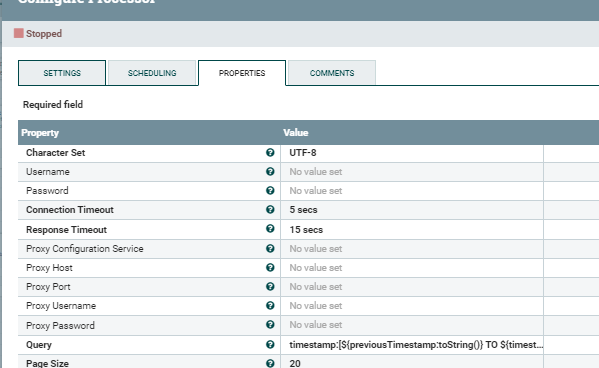Select the Properties tab
Viewport: 599px width, 368px height.
click(242, 73)
